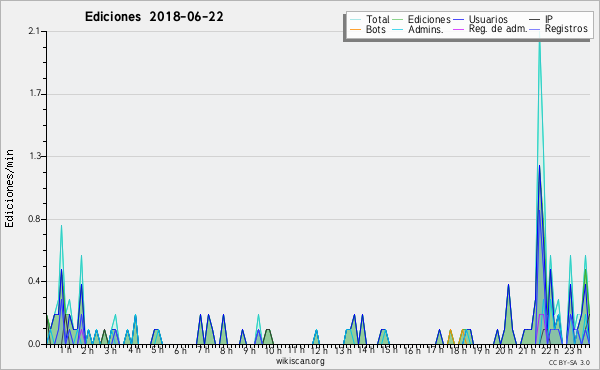Viewport: 600px width, 370px height.
Task: Click the 0.8 gridline label on y-axis
Action: pos(34,219)
